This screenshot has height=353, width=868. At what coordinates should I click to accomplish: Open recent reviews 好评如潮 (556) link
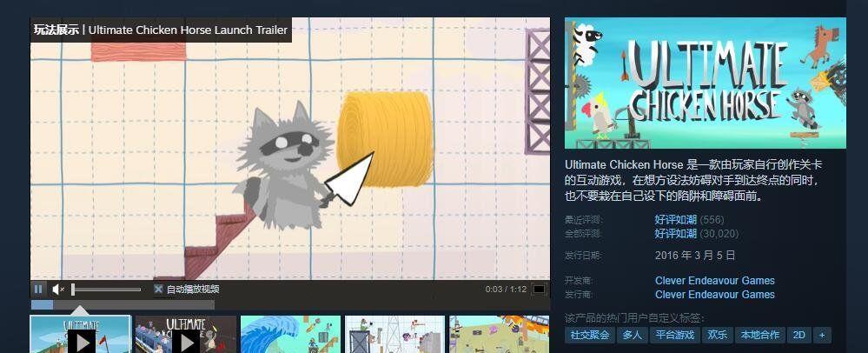tap(689, 219)
